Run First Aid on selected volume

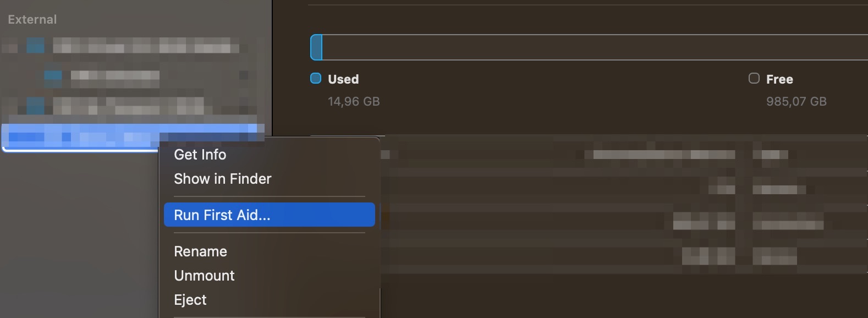pyautogui.click(x=222, y=215)
